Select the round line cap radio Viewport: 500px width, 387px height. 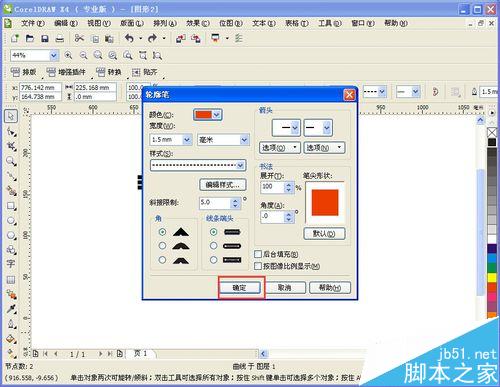(214, 246)
